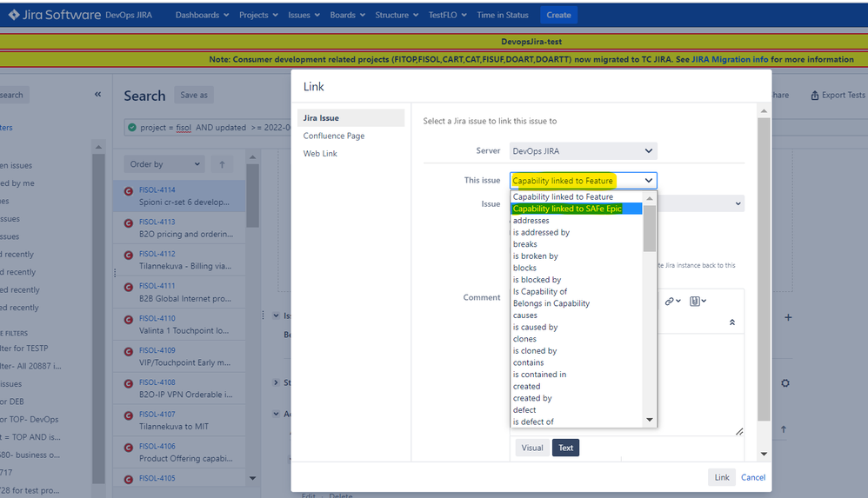Reverse sort order with the arrow button

coord(222,164)
